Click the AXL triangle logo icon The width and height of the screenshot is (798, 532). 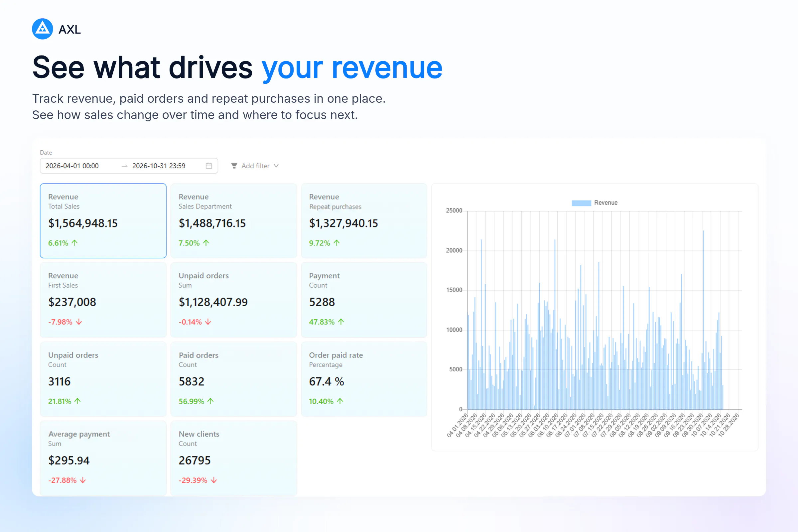pyautogui.click(x=43, y=29)
